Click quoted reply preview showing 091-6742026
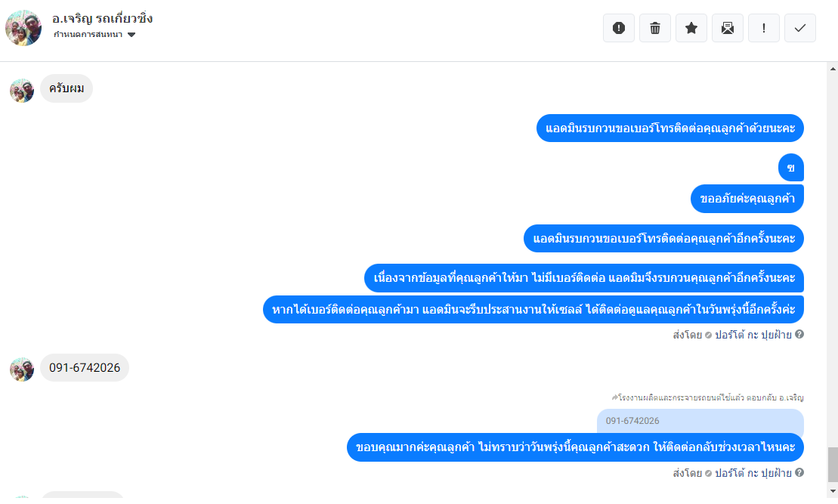The image size is (838, 504). point(700,421)
